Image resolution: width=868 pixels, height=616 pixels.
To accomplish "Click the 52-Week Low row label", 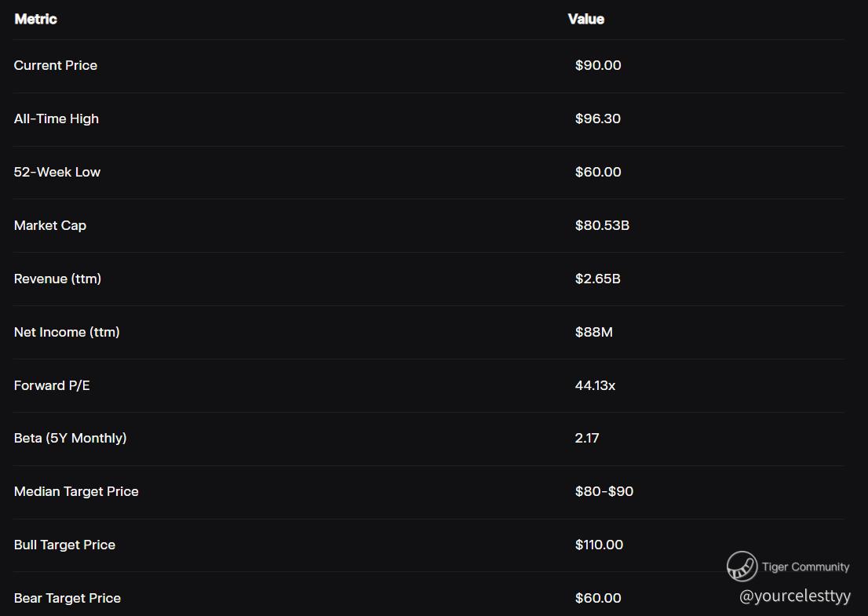I will tap(57, 172).
